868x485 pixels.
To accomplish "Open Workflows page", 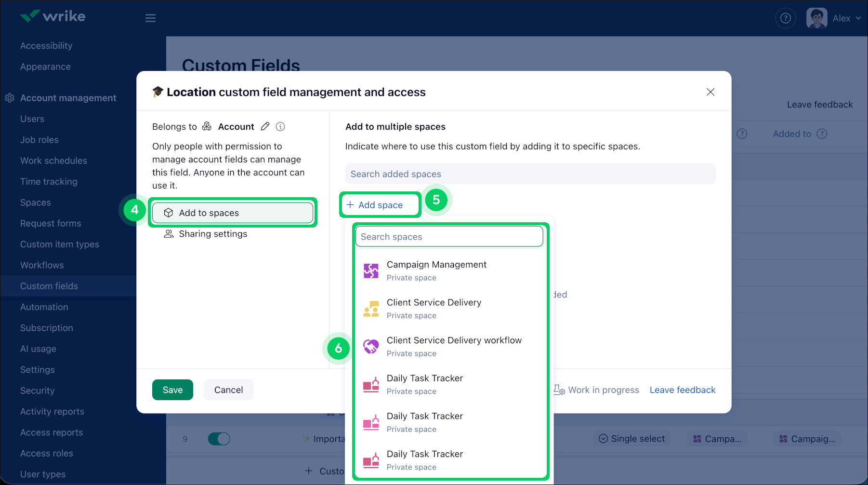I will pyautogui.click(x=42, y=265).
